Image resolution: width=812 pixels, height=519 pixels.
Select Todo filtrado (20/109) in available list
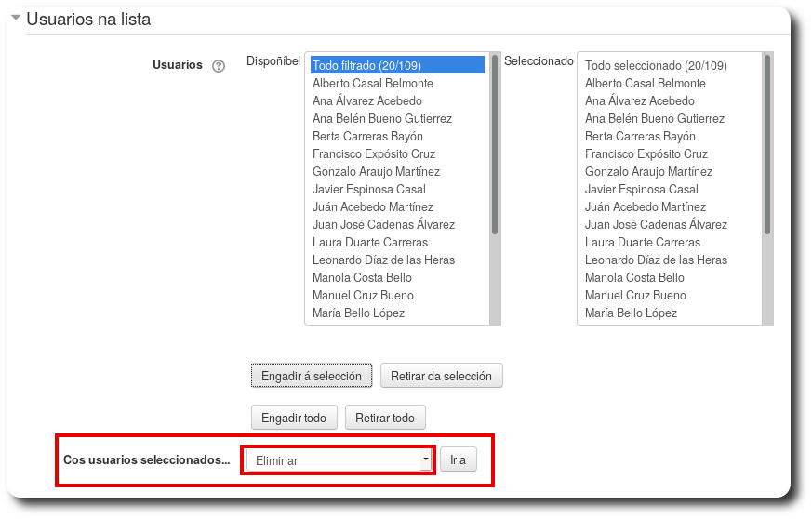pyautogui.click(x=396, y=65)
